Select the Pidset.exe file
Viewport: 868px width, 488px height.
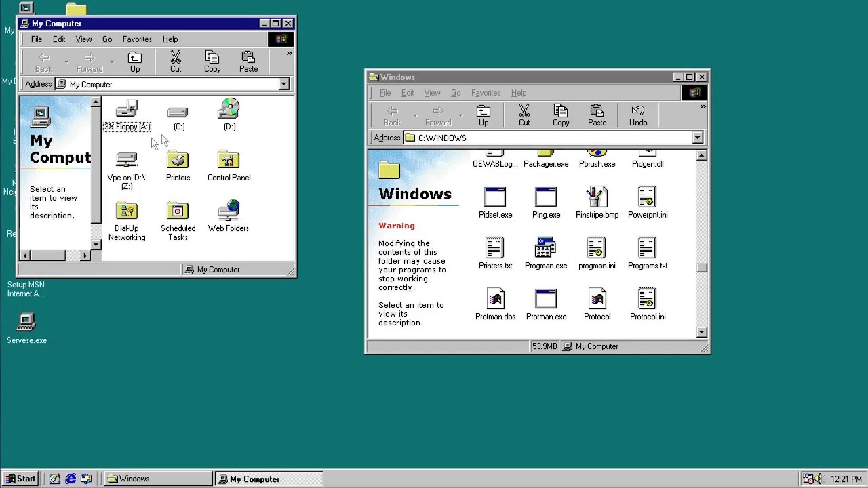495,203
